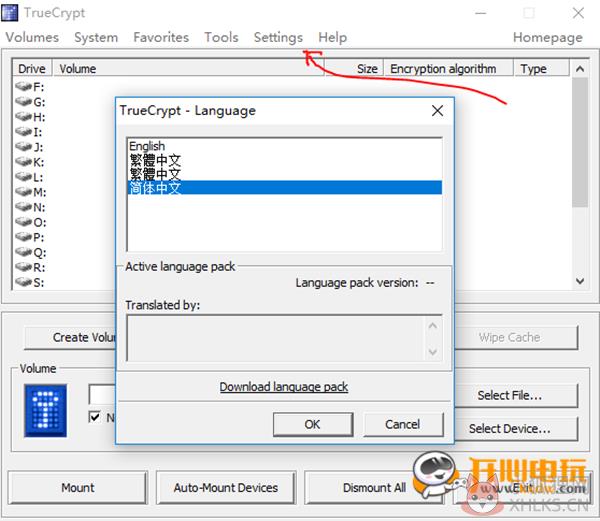The height and width of the screenshot is (521, 600).
Task: Open the Volumes menu
Action: [32, 37]
